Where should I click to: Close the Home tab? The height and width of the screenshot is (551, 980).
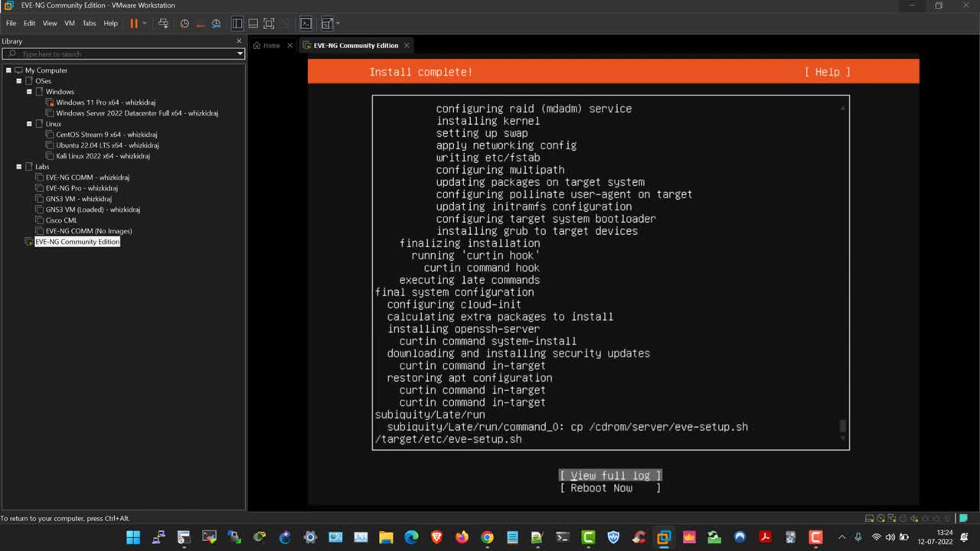coord(290,45)
